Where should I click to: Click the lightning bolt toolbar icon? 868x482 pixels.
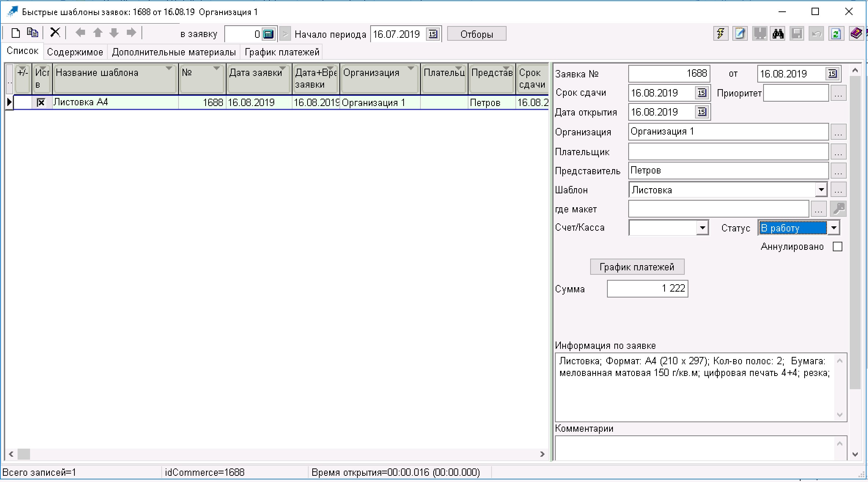721,34
